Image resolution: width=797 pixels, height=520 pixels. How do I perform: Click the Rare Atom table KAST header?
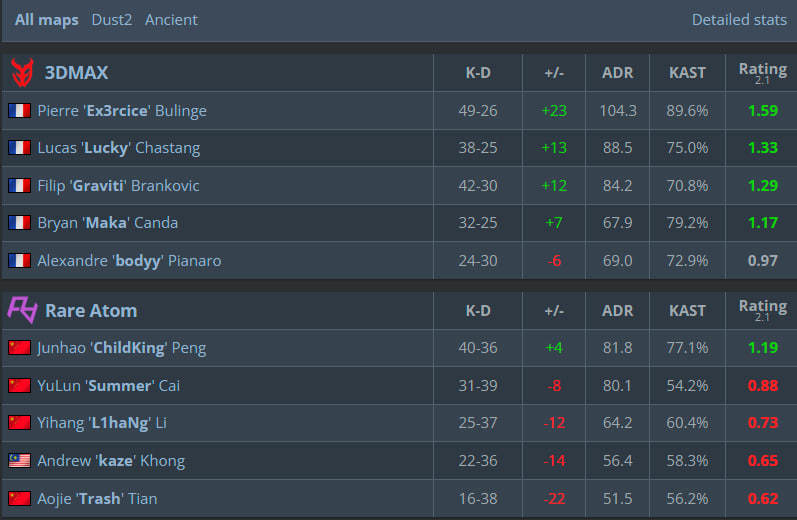[687, 311]
